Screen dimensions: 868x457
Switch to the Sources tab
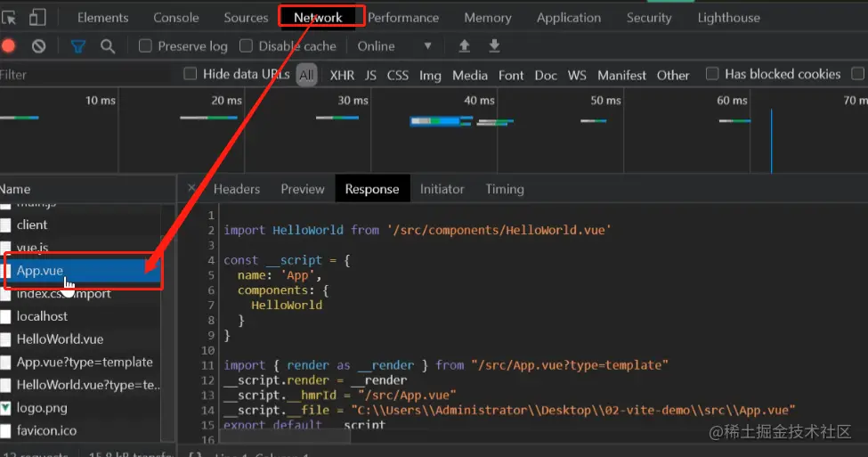[246, 18]
